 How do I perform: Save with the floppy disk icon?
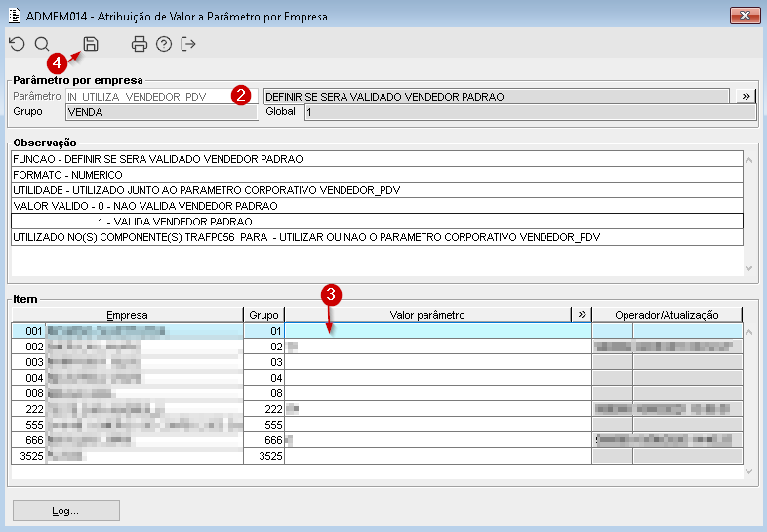pyautogui.click(x=91, y=44)
